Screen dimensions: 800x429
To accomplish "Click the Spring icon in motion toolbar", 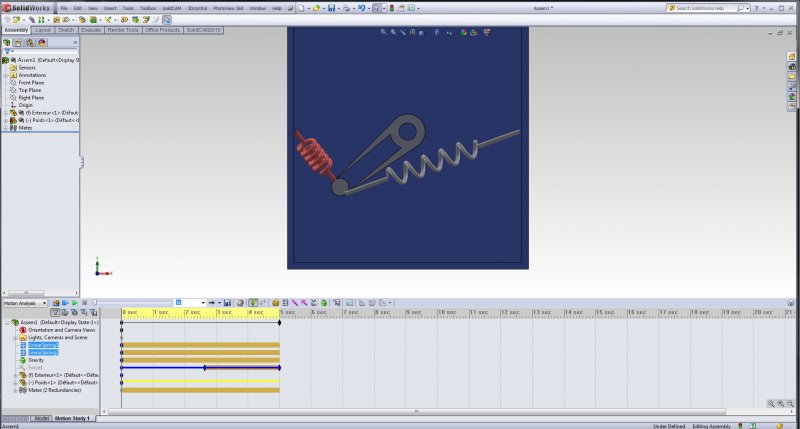I will click(x=285, y=303).
